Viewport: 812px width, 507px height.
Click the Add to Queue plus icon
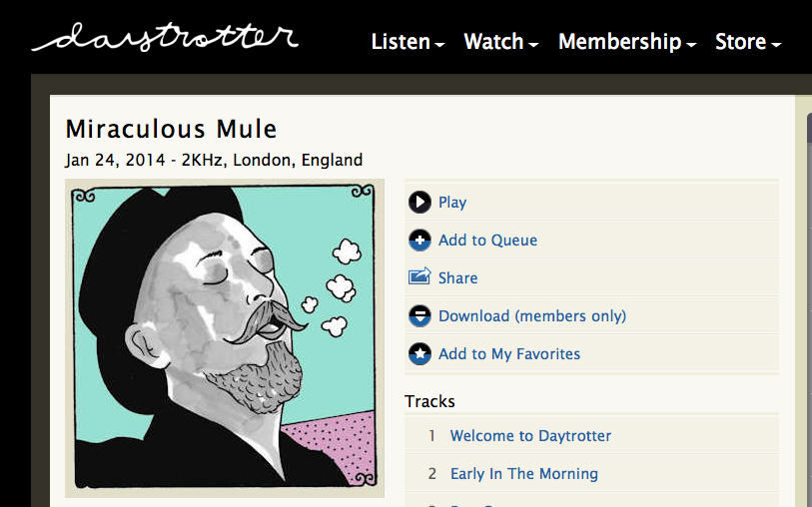click(419, 240)
